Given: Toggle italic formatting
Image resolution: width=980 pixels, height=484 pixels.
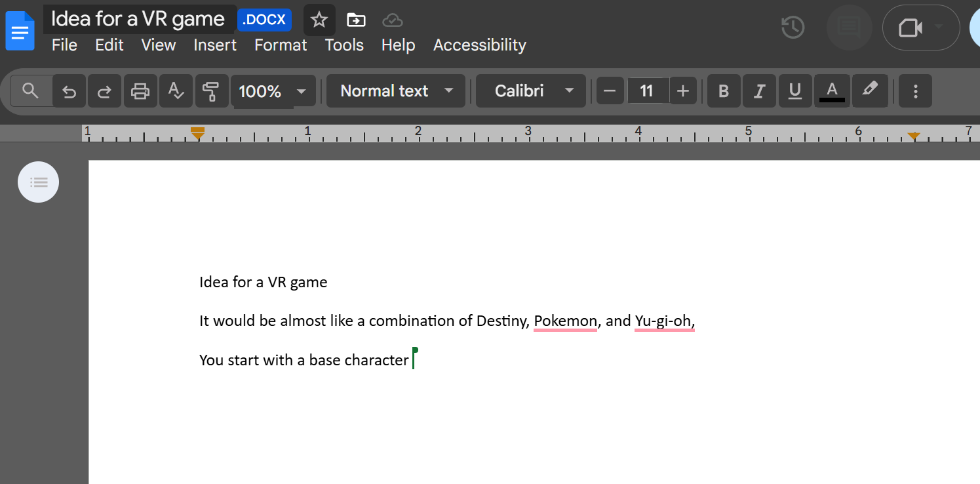Looking at the screenshot, I should click(x=759, y=91).
